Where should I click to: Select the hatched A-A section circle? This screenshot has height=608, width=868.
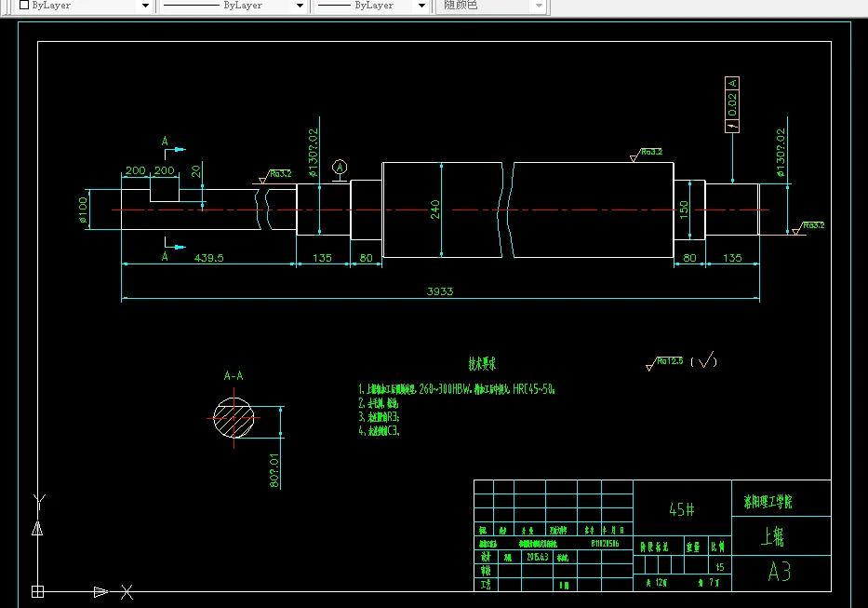234,418
